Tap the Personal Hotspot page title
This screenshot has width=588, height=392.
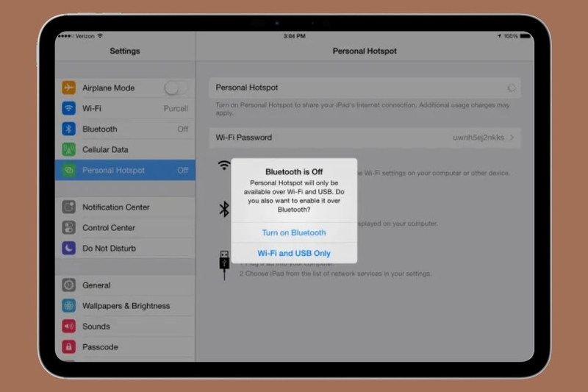pos(365,51)
